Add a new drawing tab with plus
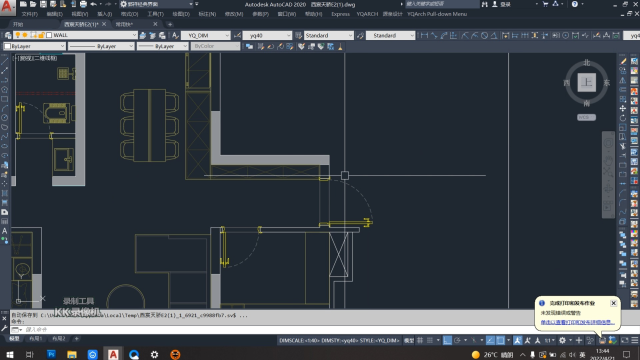Image resolution: width=640 pixels, height=360 pixels. tap(170, 24)
